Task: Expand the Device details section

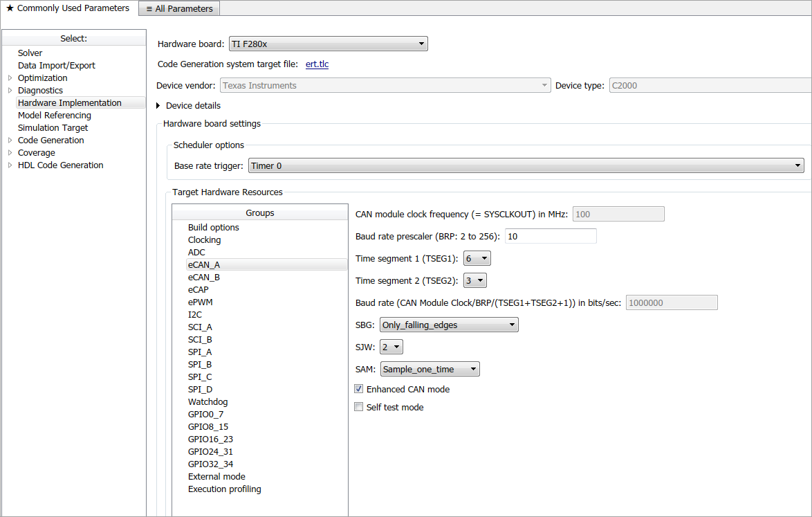Action: point(158,106)
